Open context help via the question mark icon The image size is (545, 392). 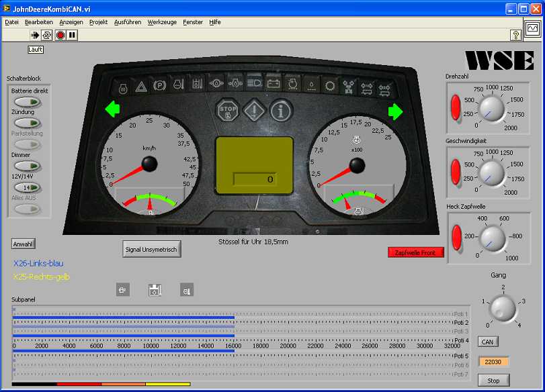pyautogui.click(x=515, y=35)
